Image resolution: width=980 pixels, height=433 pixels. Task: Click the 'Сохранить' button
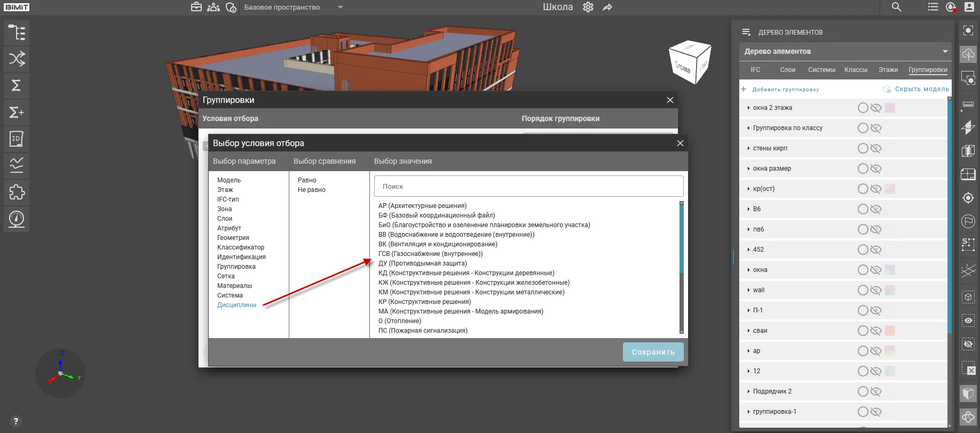click(x=653, y=352)
